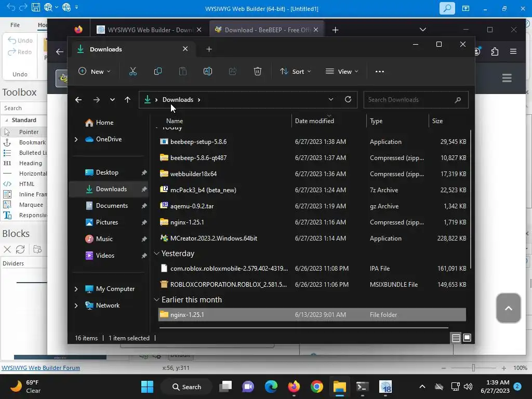Open the WYSIWYG Web Builder Forum link
The width and height of the screenshot is (532, 399).
(41, 368)
